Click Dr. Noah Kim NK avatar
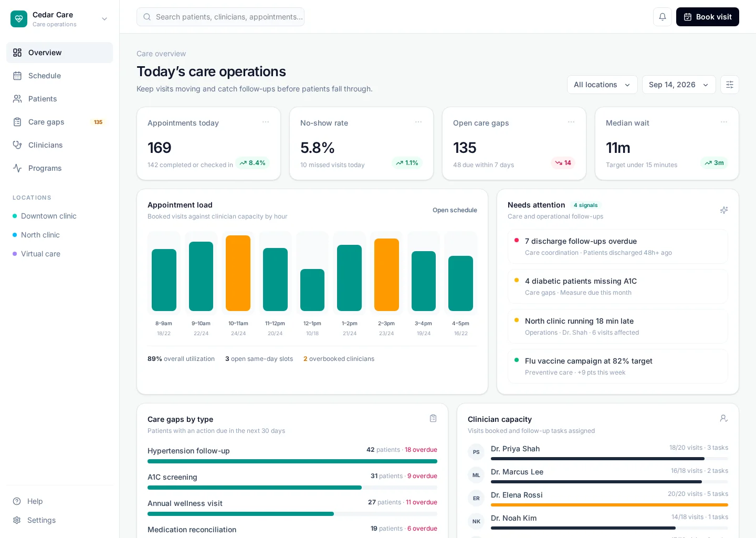The width and height of the screenshot is (756, 538). [476, 521]
